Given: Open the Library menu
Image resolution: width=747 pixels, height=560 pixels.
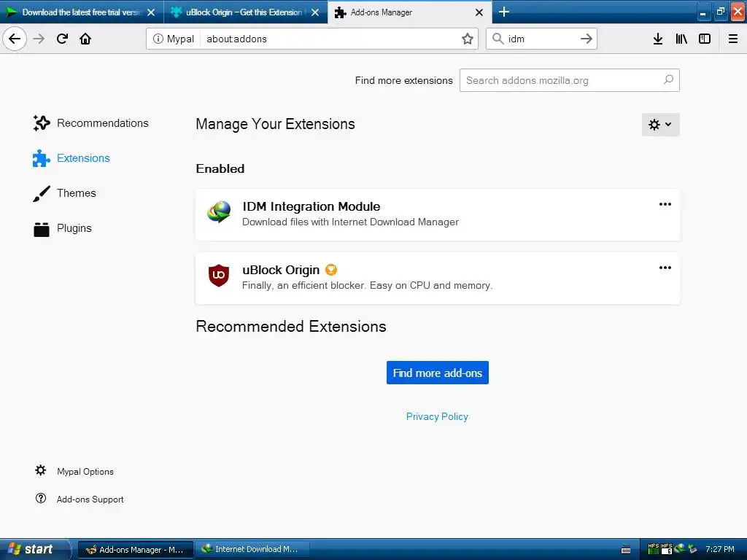Looking at the screenshot, I should click(x=681, y=39).
